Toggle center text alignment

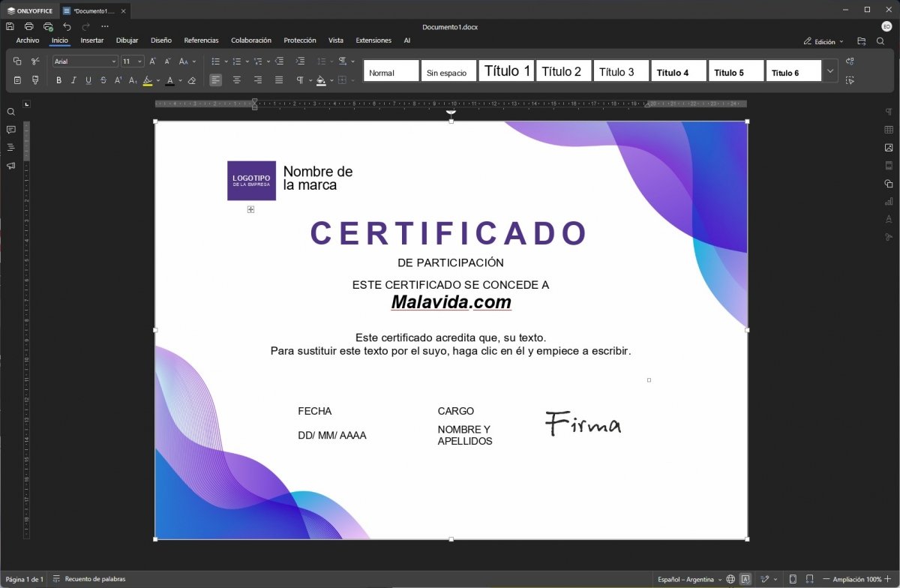tap(236, 80)
